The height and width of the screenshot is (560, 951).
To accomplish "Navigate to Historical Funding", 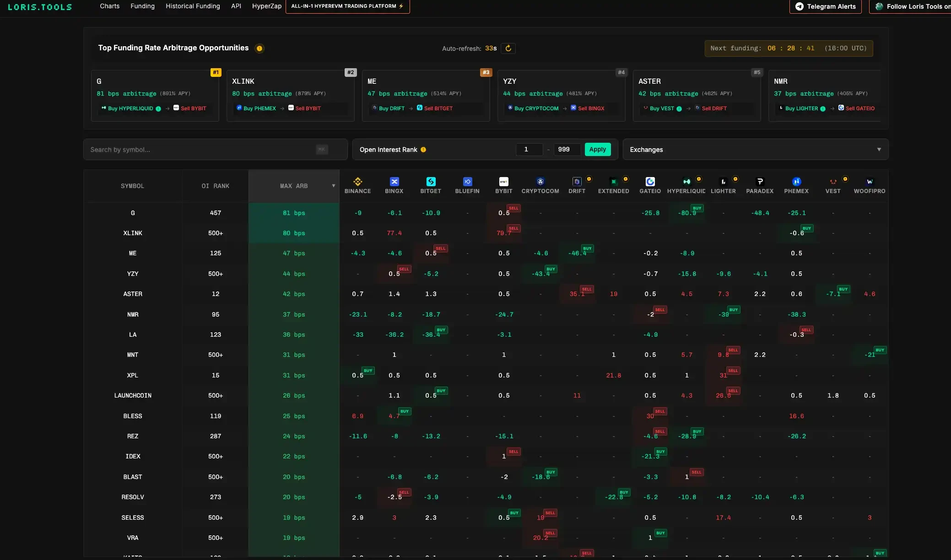I will tap(193, 6).
